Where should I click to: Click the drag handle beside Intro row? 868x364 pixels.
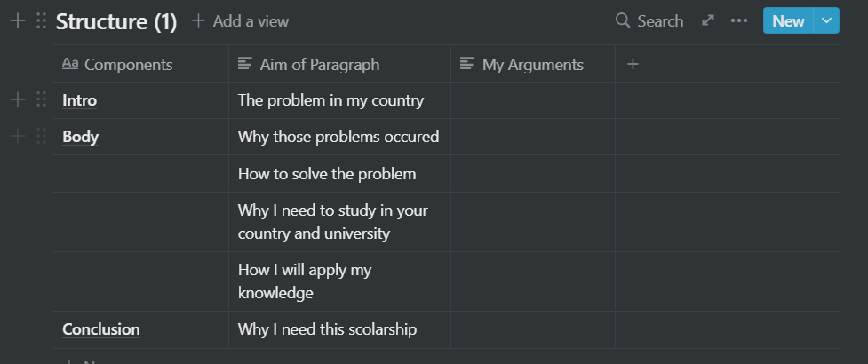click(41, 100)
